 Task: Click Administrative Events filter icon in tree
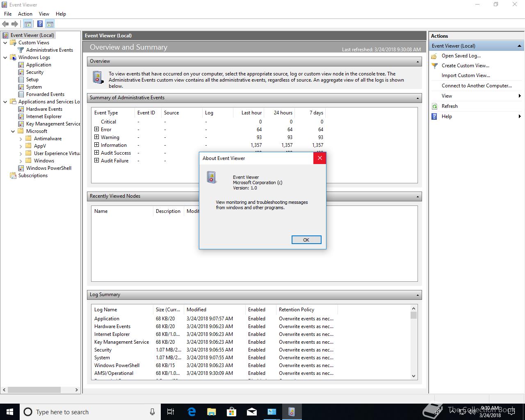pyautogui.click(x=21, y=50)
